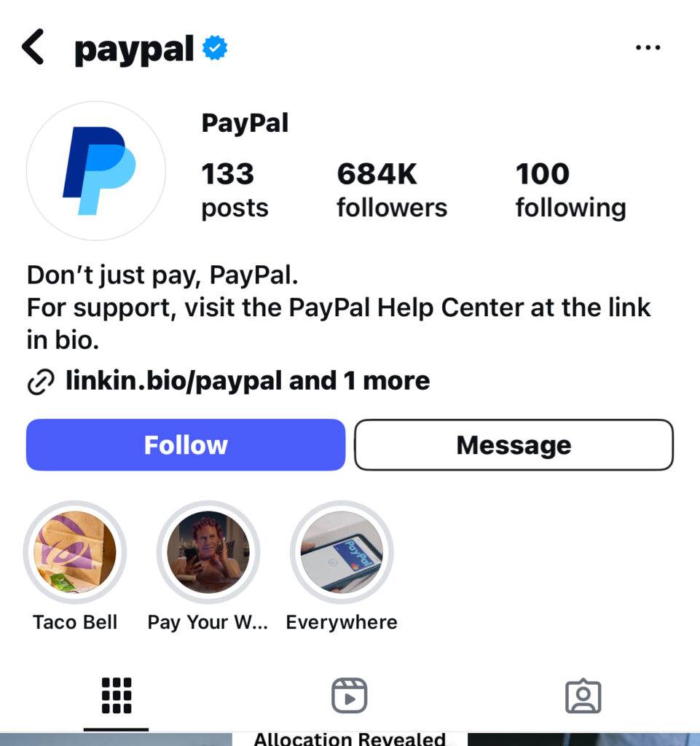Viewport: 700px width, 746px height.
Task: Open the tagged photos tab
Action: pyautogui.click(x=583, y=696)
